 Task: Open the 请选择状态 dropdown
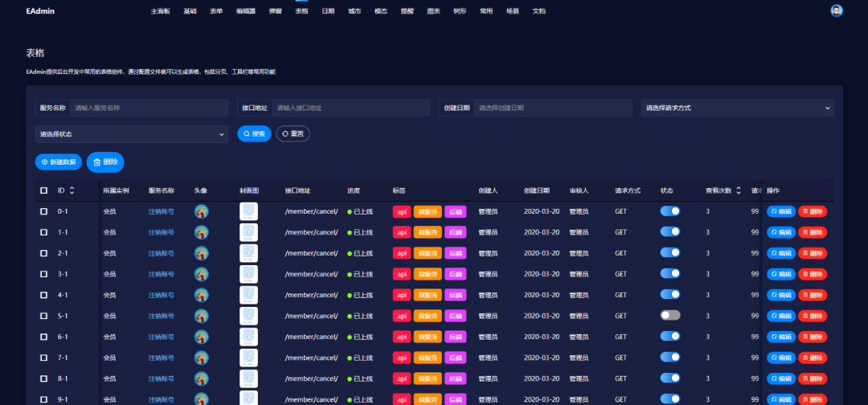point(131,134)
